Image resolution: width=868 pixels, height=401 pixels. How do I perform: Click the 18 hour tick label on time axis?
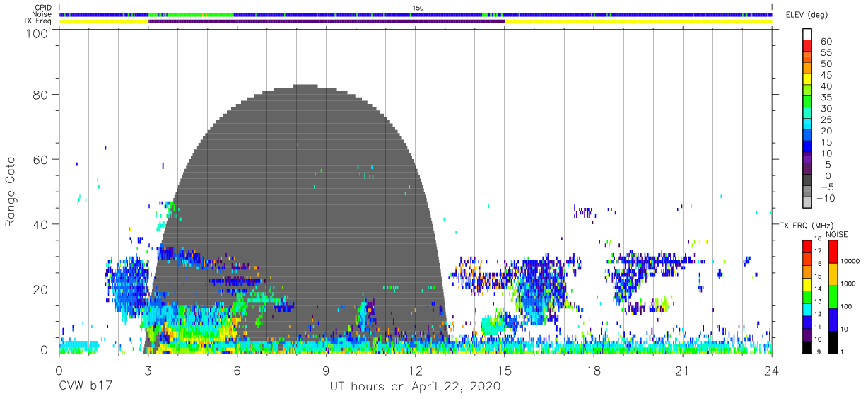[x=594, y=371]
